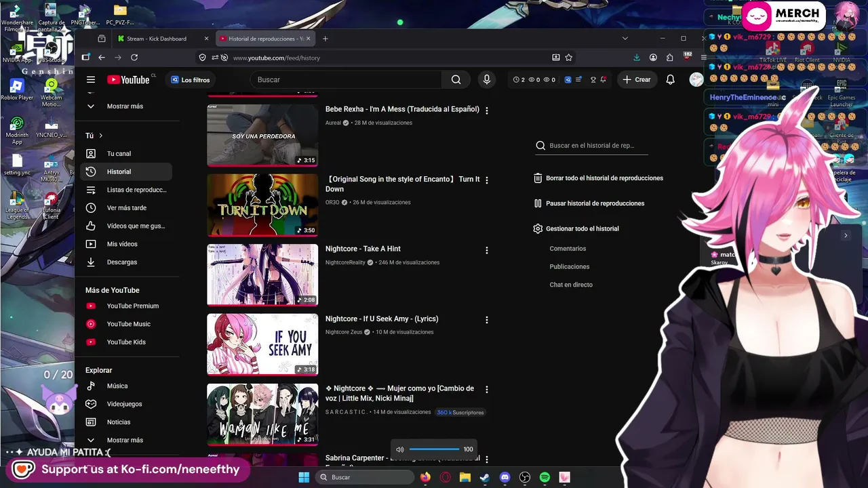Image resolution: width=868 pixels, height=488 pixels.
Task: Open File Explorer from the taskbar
Action: [x=465, y=477]
